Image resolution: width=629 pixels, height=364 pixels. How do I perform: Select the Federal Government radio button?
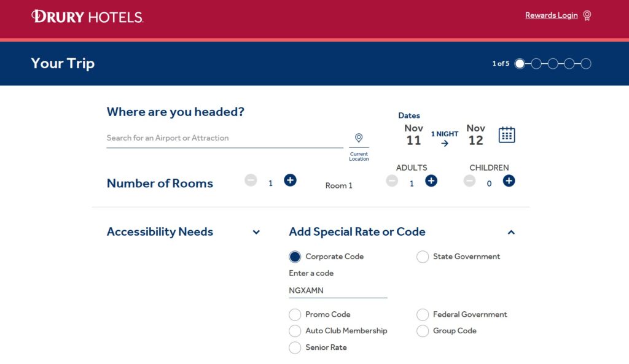423,315
